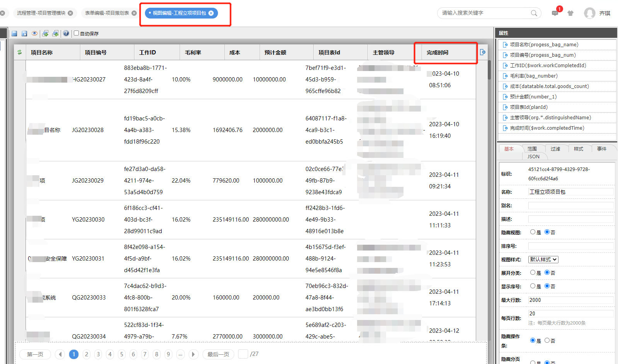
Task: Click icon next to 工作ID($work.workCompletedId)
Action: [x=505, y=66]
